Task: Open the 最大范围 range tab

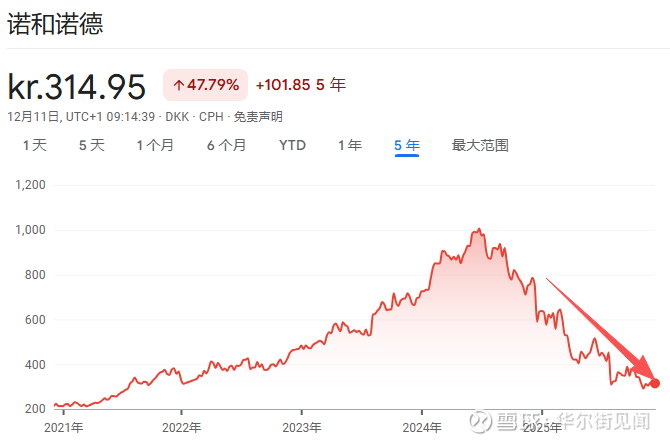Action: [x=480, y=145]
